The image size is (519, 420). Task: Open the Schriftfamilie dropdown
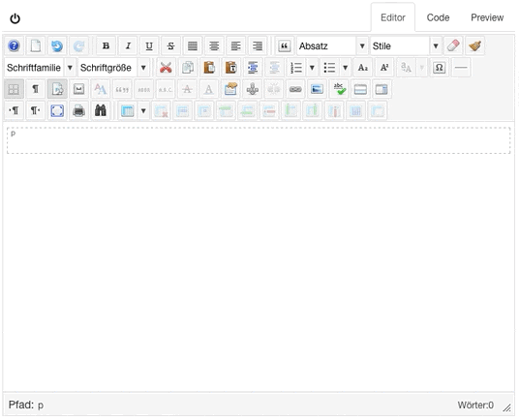point(40,68)
